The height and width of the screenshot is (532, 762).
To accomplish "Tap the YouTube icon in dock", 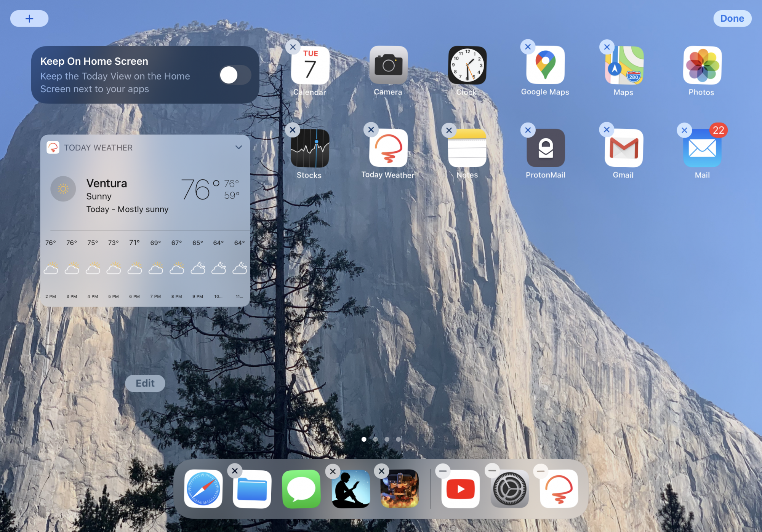I will click(x=461, y=489).
